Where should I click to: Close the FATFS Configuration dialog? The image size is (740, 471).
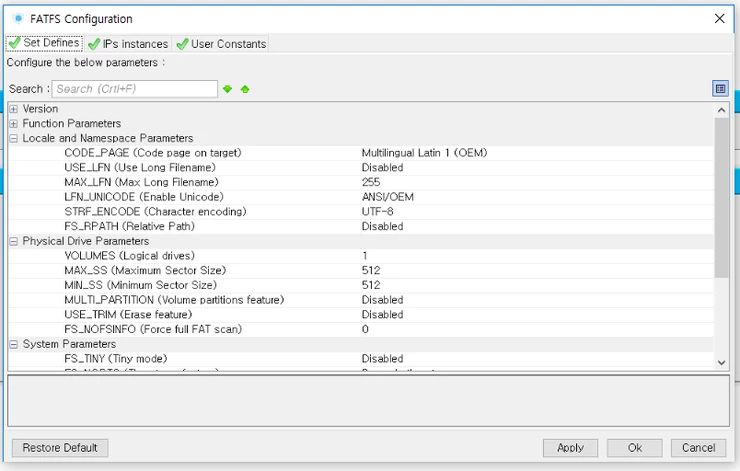(x=719, y=18)
